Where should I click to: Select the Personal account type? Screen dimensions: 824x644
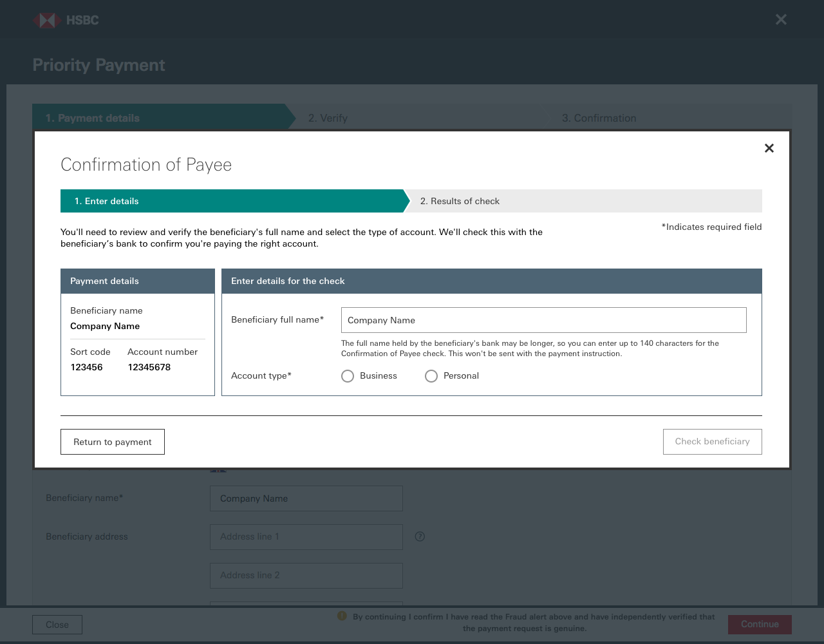(431, 376)
